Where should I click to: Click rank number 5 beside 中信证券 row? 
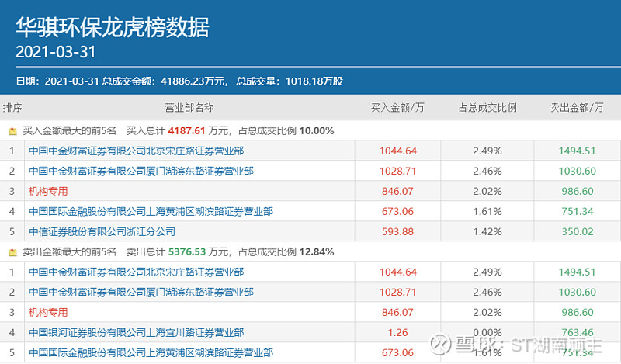tap(12, 232)
